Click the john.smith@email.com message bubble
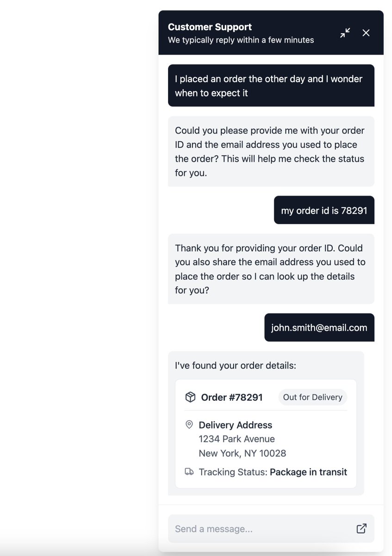Image resolution: width=392 pixels, height=556 pixels. click(319, 328)
